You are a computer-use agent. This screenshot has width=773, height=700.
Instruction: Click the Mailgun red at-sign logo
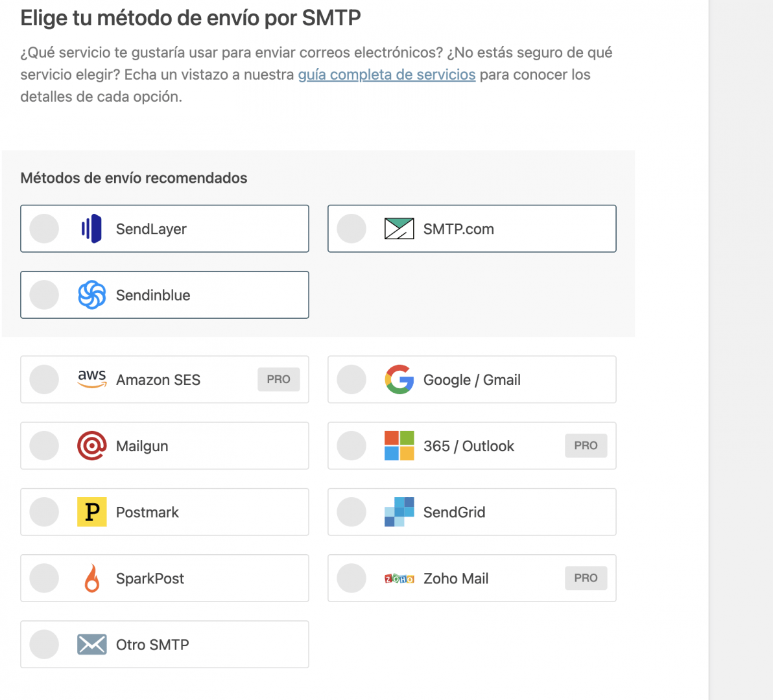point(91,445)
